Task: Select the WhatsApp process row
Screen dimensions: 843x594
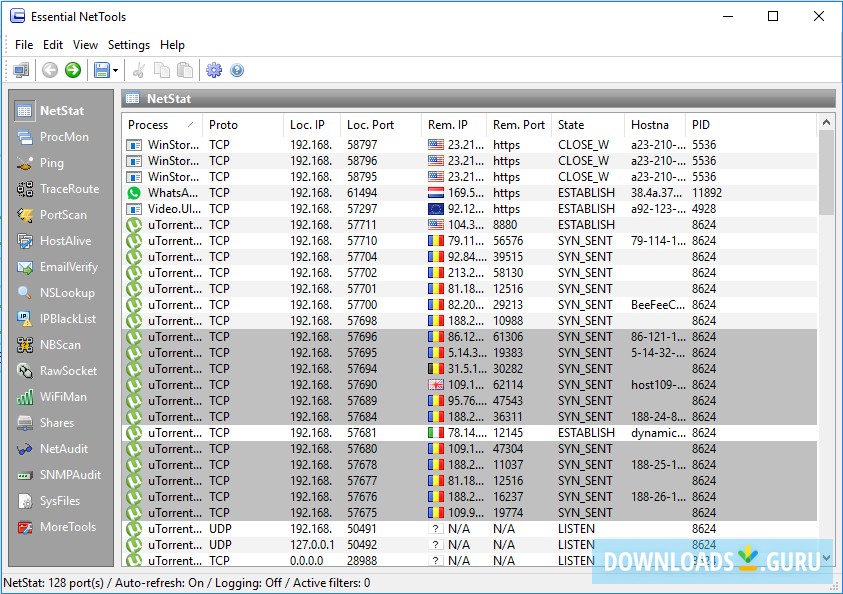Action: [x=173, y=193]
